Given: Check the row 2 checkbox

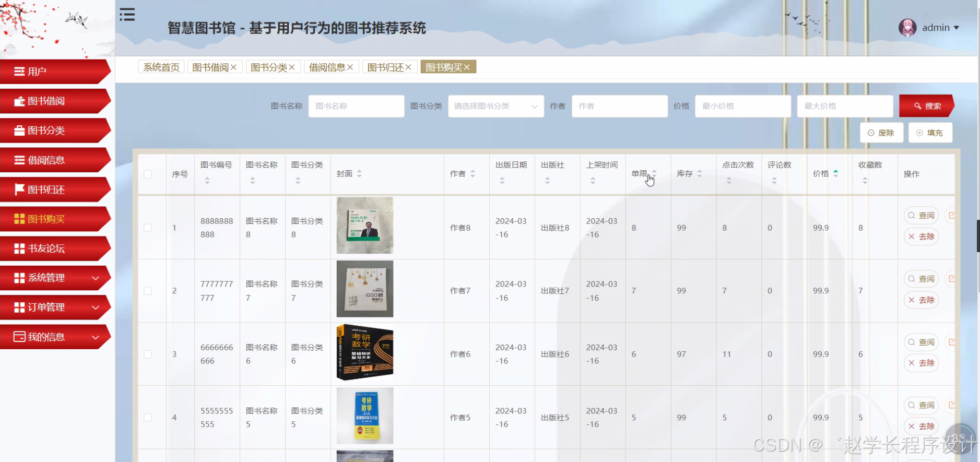Looking at the screenshot, I should (x=148, y=291).
